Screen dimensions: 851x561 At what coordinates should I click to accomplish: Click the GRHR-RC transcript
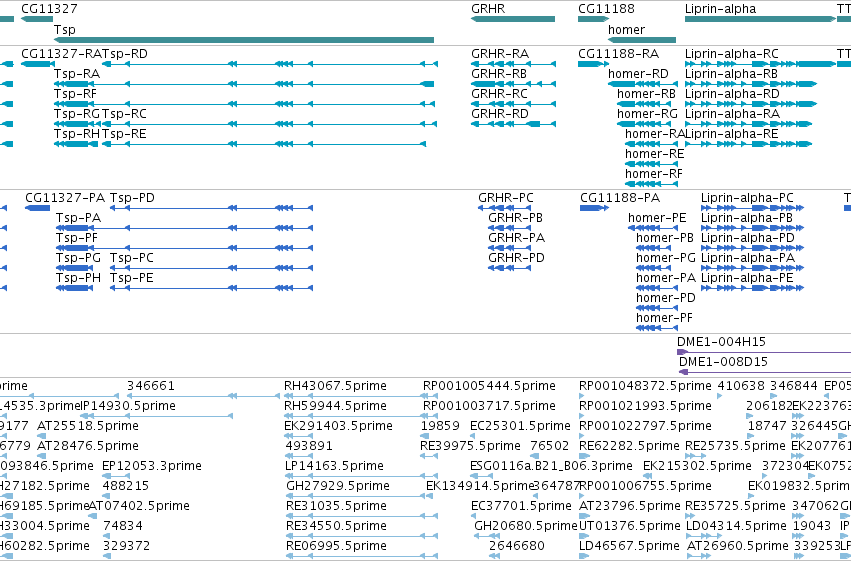(x=513, y=104)
